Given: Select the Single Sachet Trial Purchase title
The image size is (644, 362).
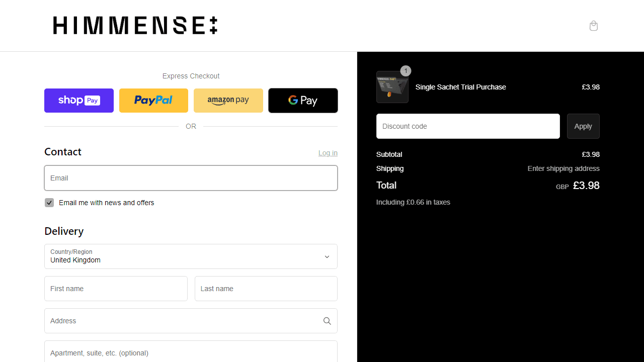Looking at the screenshot, I should click(461, 87).
